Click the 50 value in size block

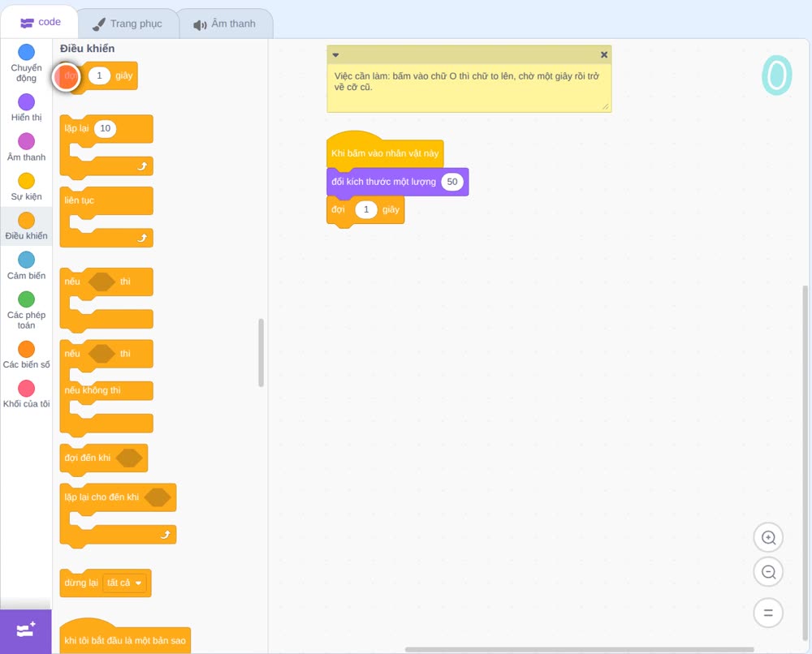coord(452,182)
